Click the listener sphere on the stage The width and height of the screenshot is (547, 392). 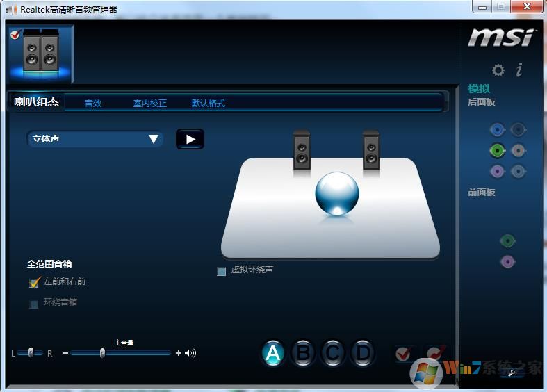pos(336,193)
